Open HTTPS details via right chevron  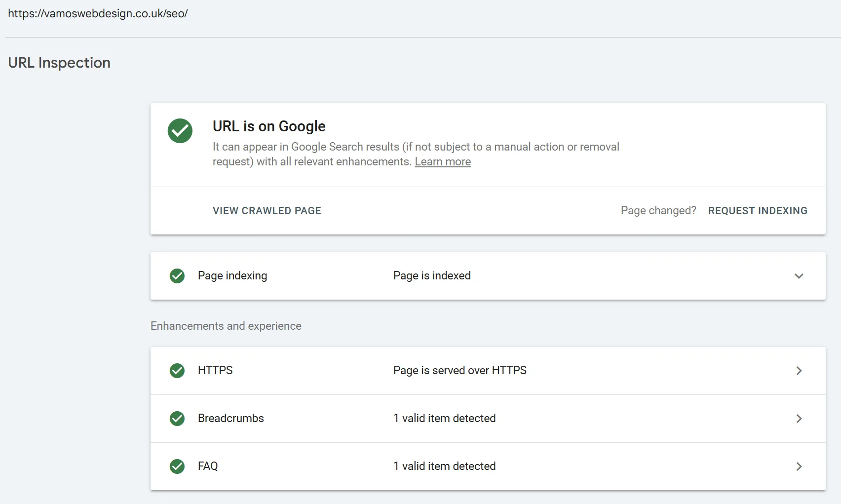799,371
